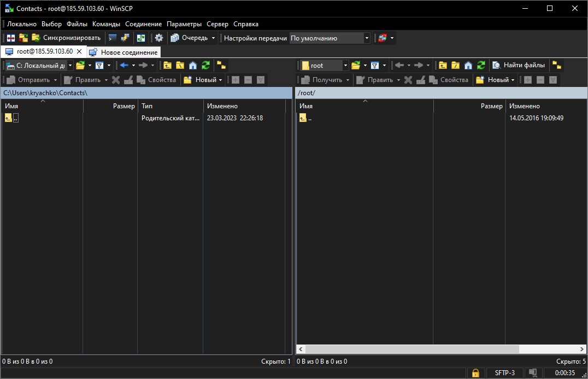Open the Параметры menu

[184, 24]
